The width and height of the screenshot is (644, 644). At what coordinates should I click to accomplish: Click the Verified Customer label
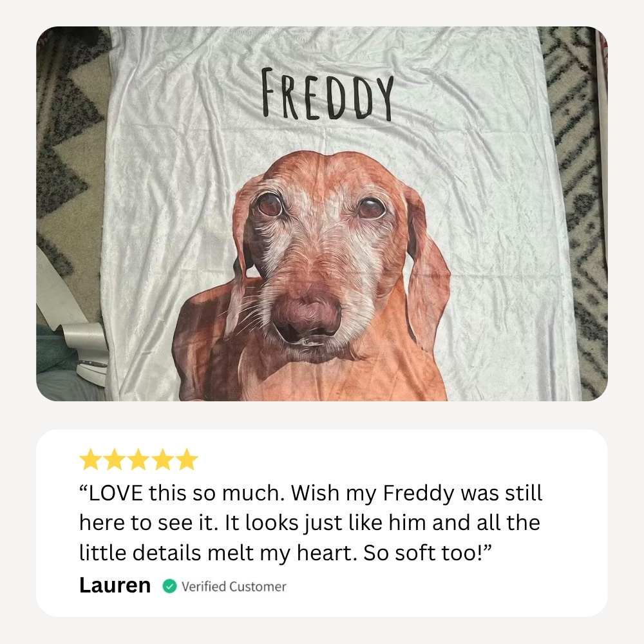point(234,587)
